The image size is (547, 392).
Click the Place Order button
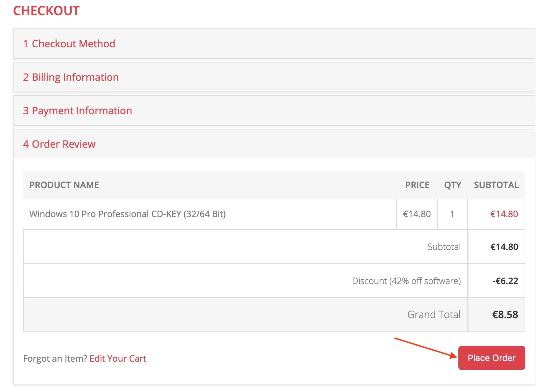coord(491,358)
